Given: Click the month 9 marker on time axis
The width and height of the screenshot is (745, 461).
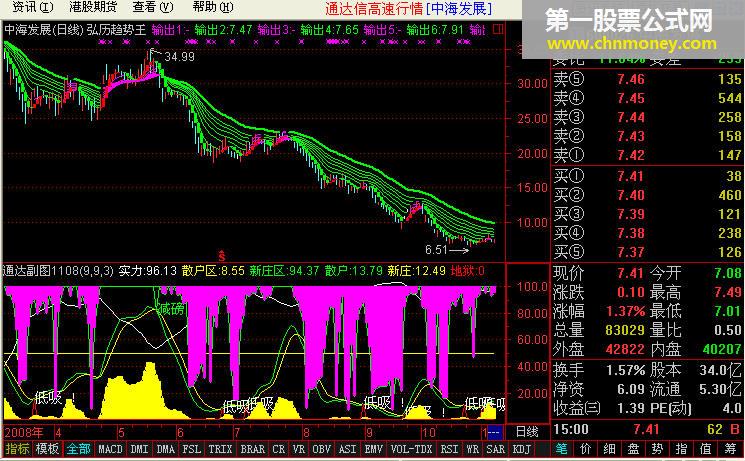Looking at the screenshot, I should click(x=369, y=432).
